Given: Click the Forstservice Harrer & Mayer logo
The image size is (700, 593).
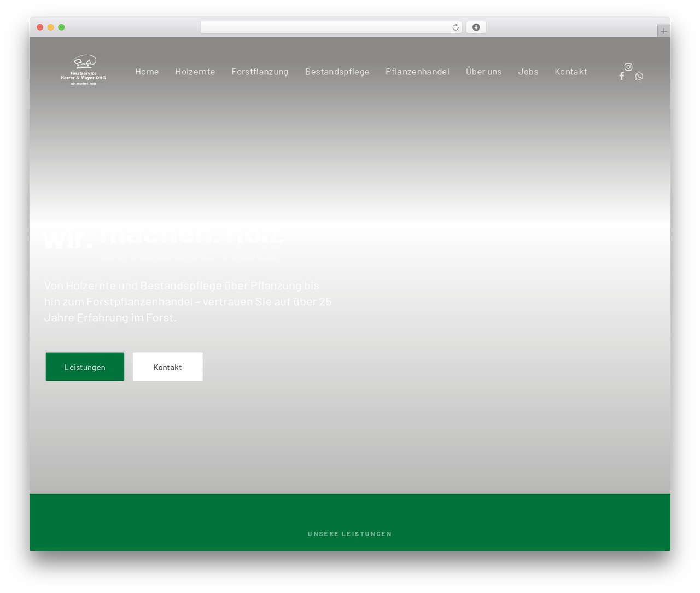Looking at the screenshot, I should pos(84,70).
